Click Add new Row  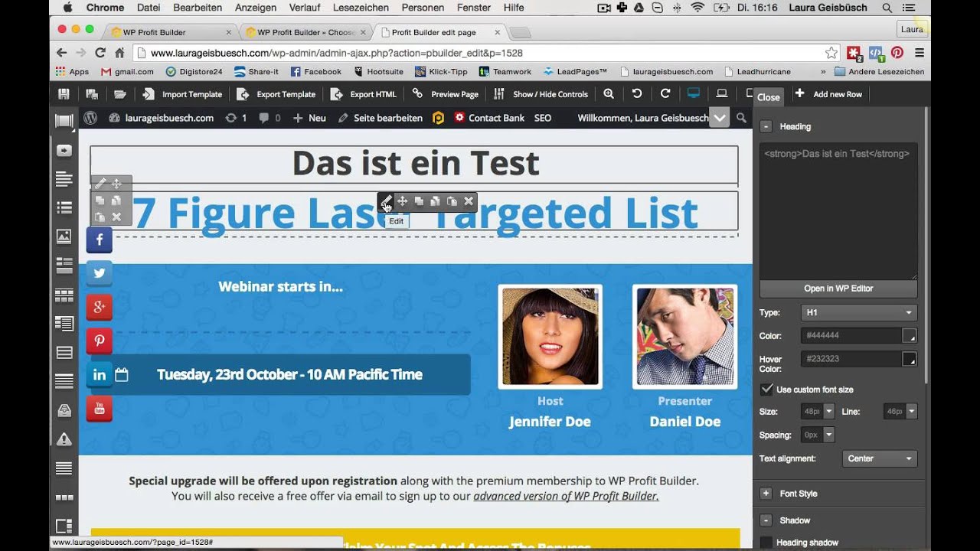click(828, 94)
